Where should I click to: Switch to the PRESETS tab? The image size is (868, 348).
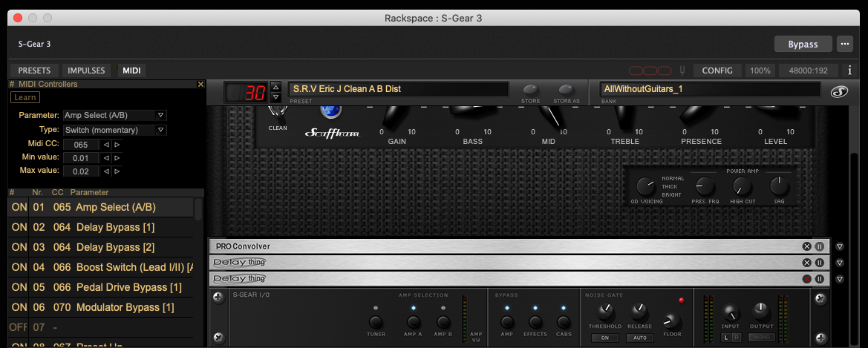(x=34, y=70)
